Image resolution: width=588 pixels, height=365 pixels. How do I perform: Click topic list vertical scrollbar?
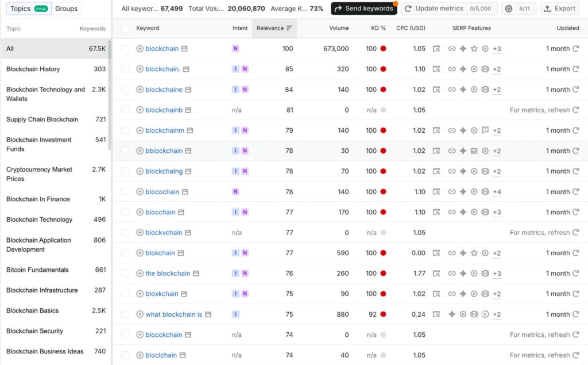110,95
